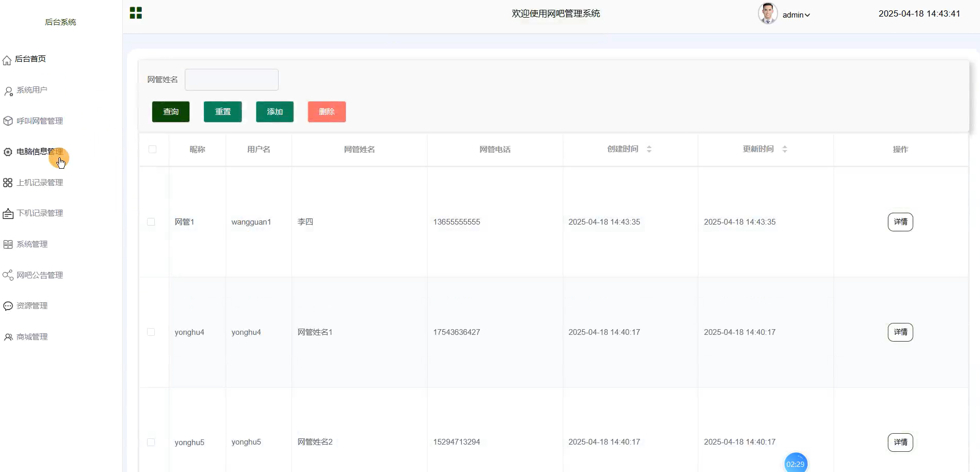Click the 添加 add button
Image resolution: width=980 pixels, height=472 pixels.
click(x=275, y=112)
